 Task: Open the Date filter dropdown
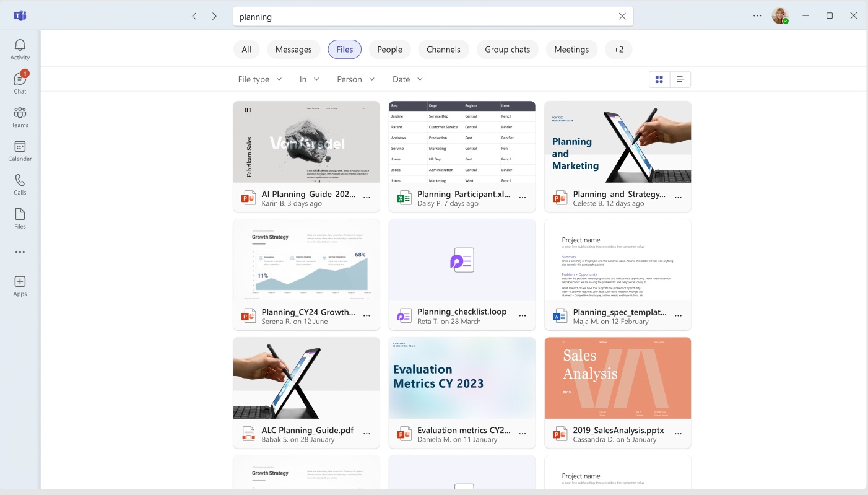coord(407,79)
